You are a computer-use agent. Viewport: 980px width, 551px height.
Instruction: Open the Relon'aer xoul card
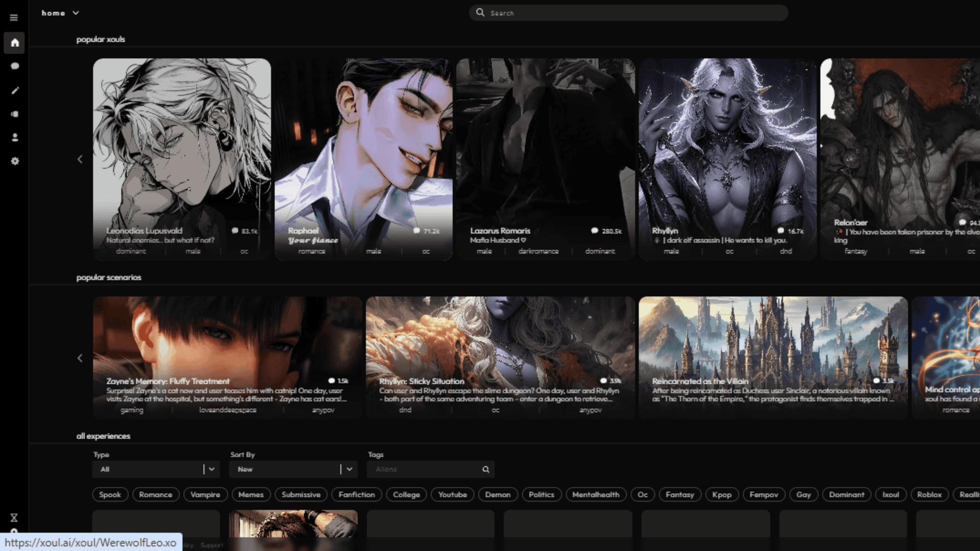pos(900,159)
